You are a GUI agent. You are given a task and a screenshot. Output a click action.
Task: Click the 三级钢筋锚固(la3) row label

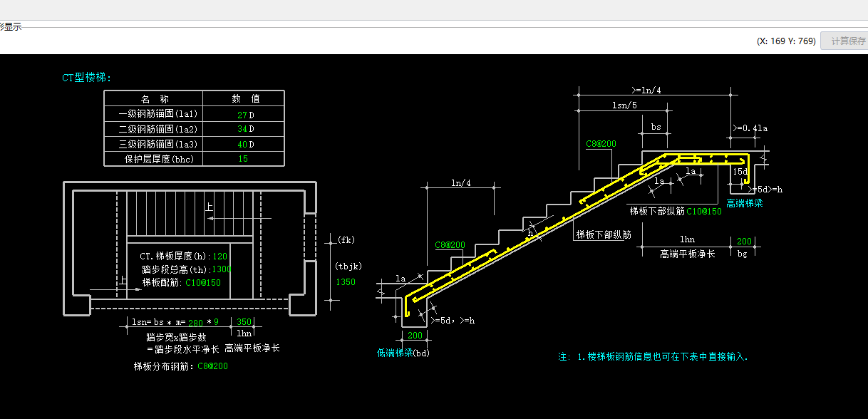(x=157, y=144)
